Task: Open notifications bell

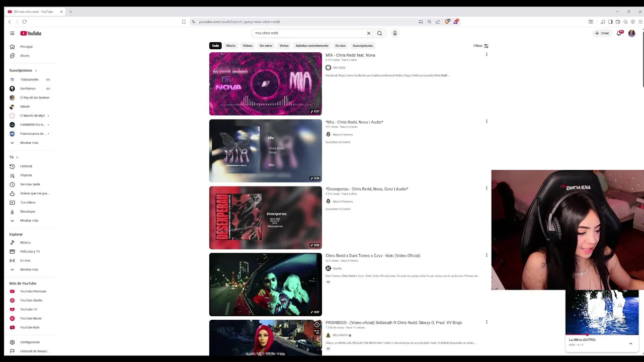Action: (620, 33)
